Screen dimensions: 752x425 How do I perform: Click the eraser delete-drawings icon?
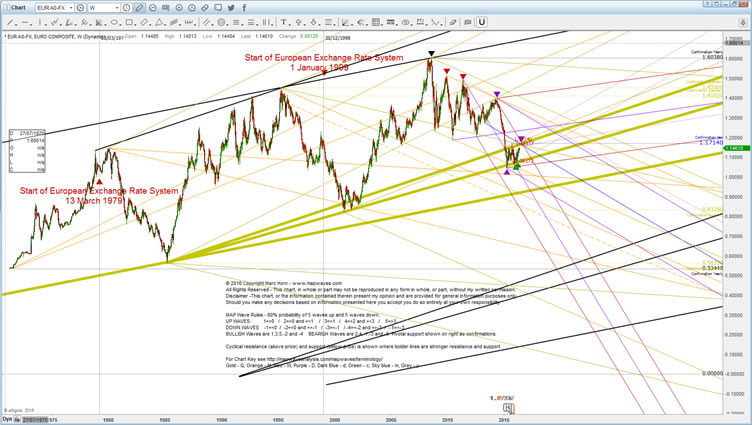[x=453, y=22]
